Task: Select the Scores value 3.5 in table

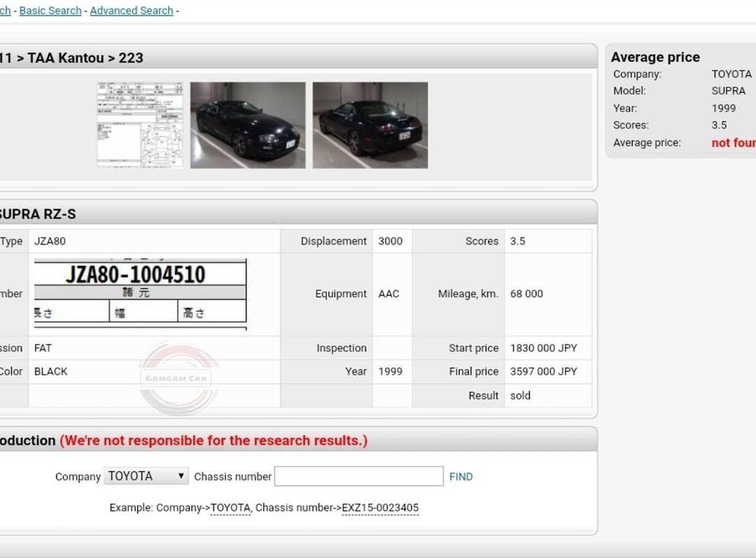Action: click(x=517, y=241)
